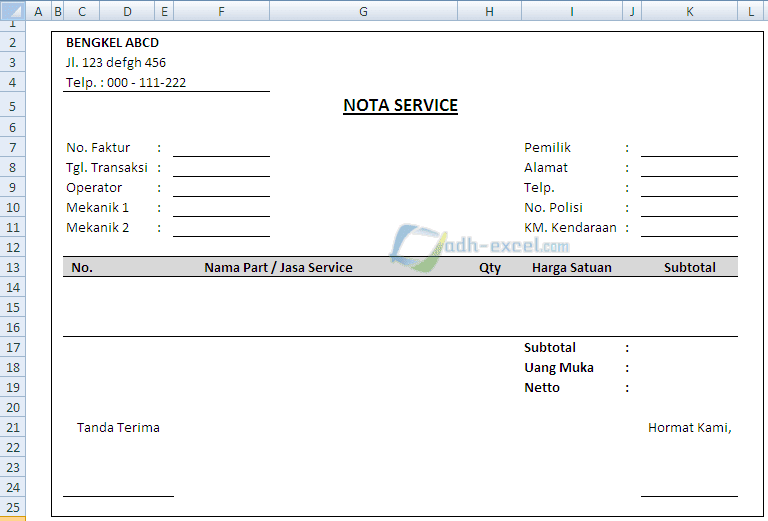
Task: Select row 13 header
Action: (x=13, y=267)
